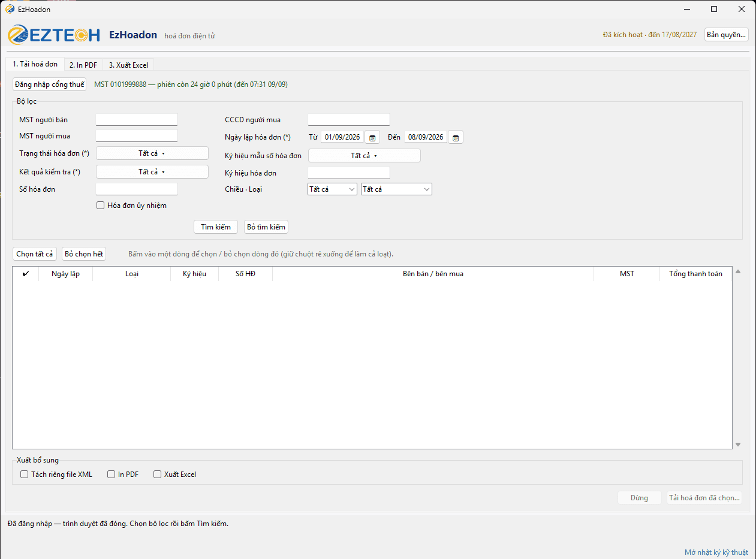Image resolution: width=756 pixels, height=559 pixels.
Task: Click the checkmark column header
Action: (x=26, y=274)
